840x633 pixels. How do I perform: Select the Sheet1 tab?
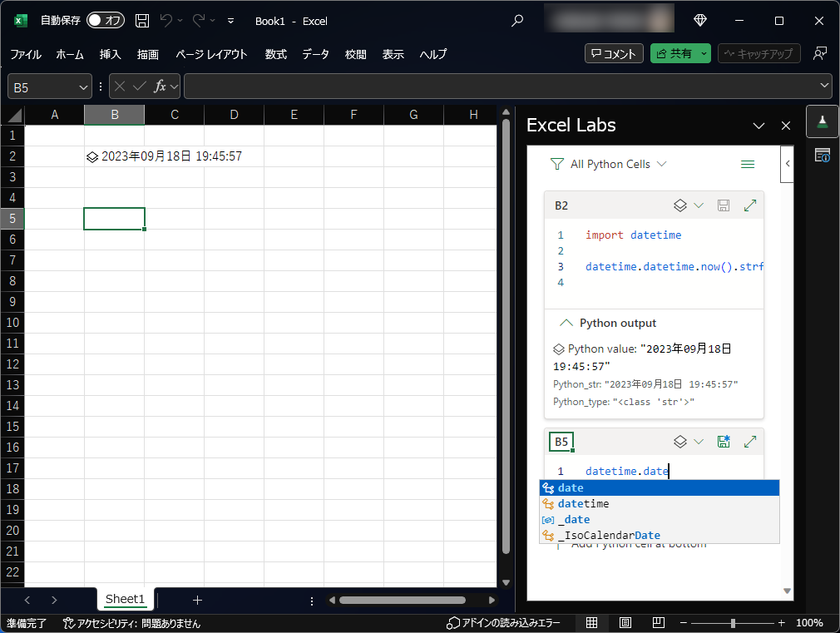click(125, 599)
